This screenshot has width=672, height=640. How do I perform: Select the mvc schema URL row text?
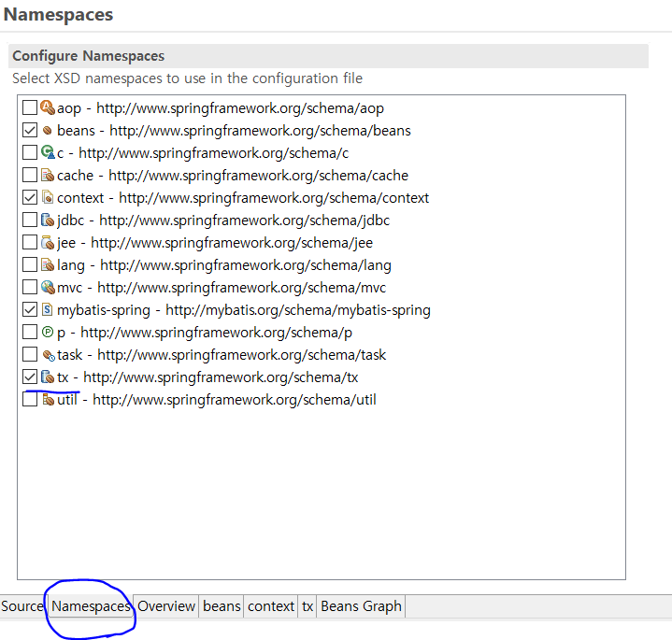[222, 288]
